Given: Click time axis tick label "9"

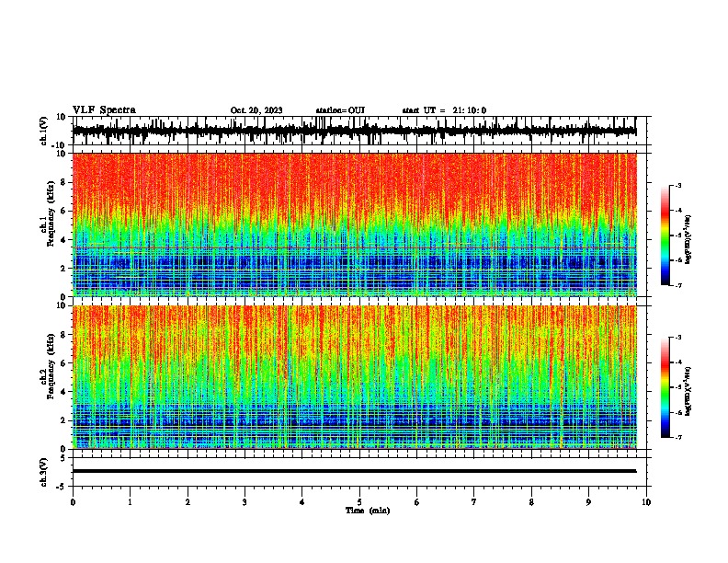Looking at the screenshot, I should 588,502.
